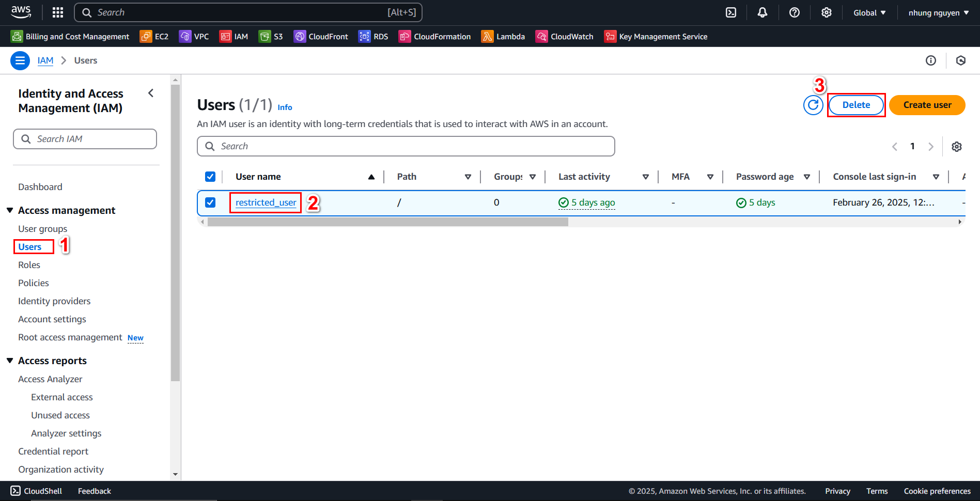
Task: Click the sidebar vertical scrollbar
Action: click(x=175, y=232)
